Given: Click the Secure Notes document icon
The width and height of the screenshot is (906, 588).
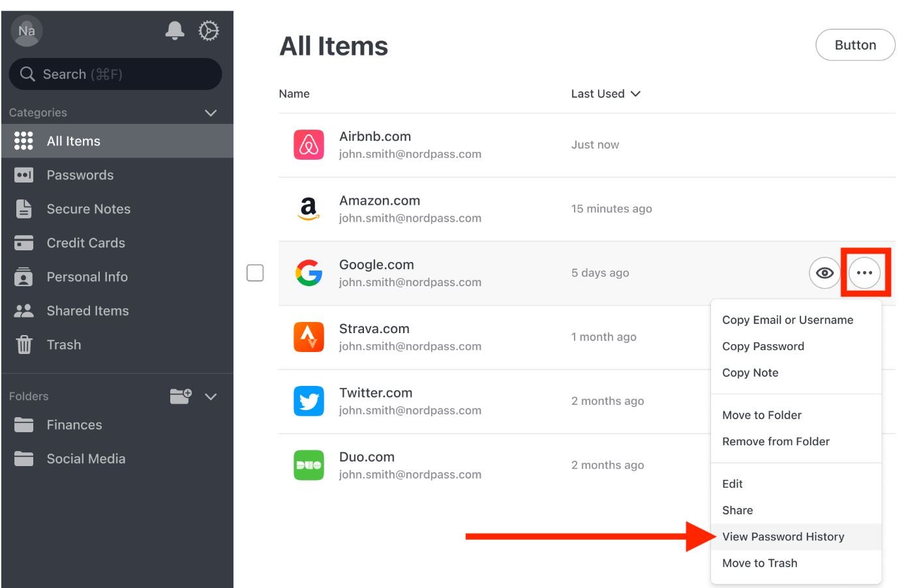Looking at the screenshot, I should 23,209.
